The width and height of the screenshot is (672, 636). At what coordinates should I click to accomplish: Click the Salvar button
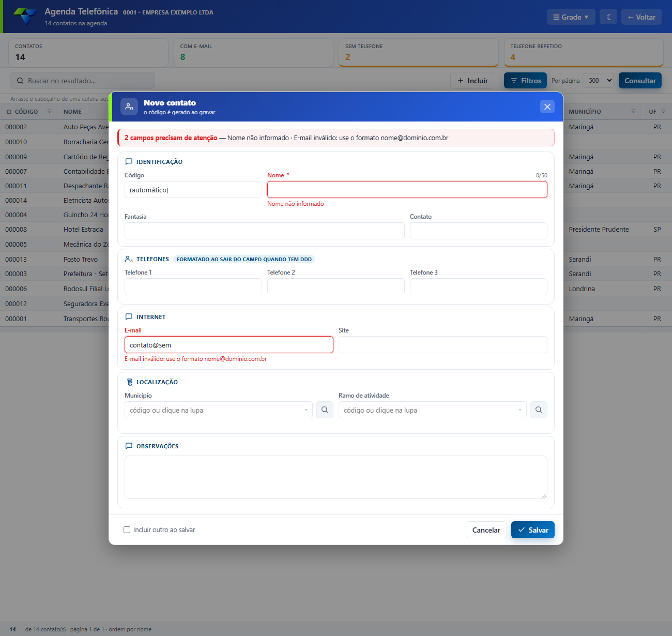tap(533, 530)
